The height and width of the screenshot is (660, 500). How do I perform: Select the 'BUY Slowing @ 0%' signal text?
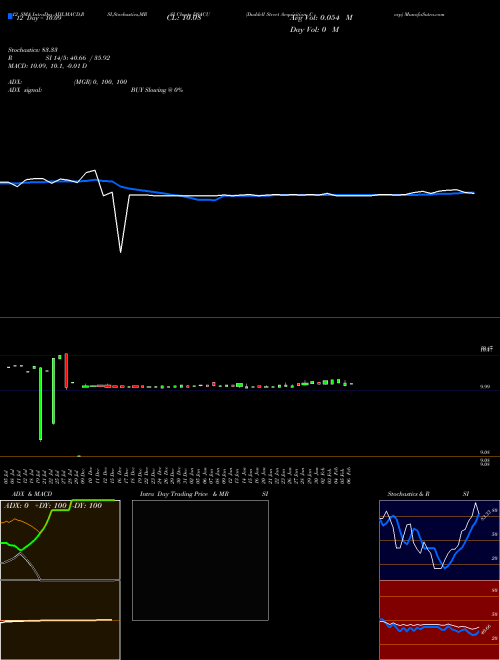pos(157,90)
